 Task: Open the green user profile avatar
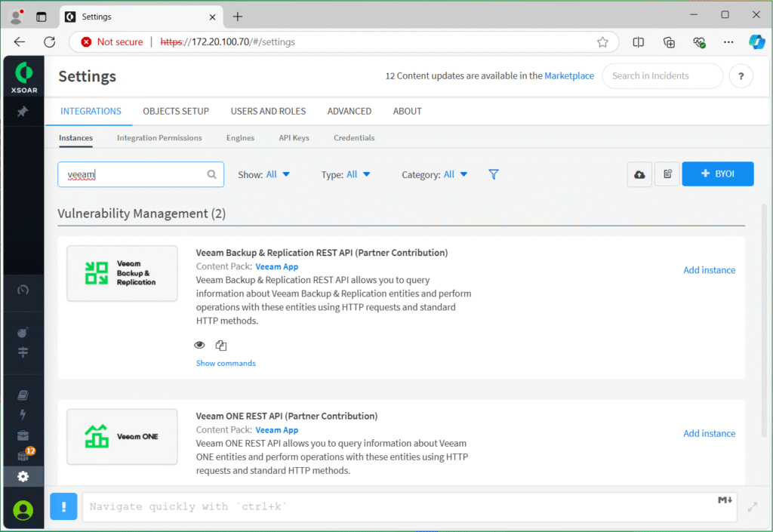(x=23, y=510)
